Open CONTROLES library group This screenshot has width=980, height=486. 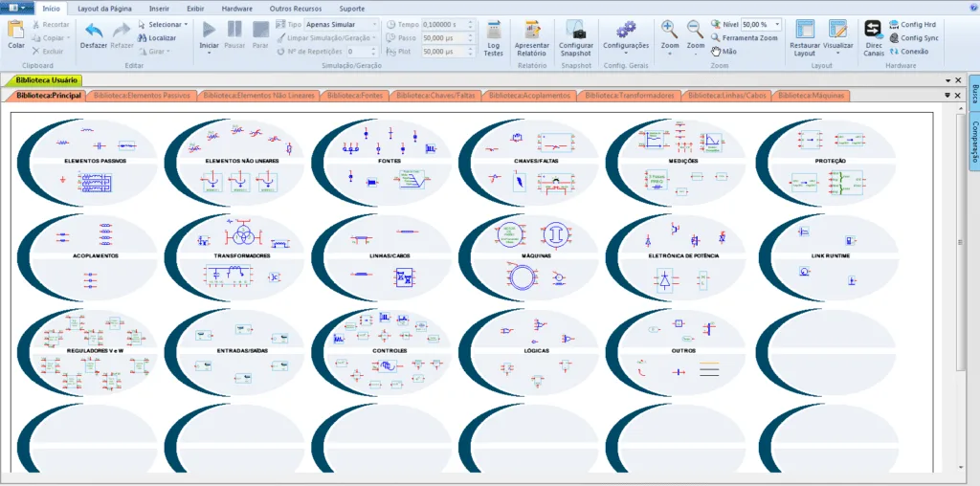point(380,352)
